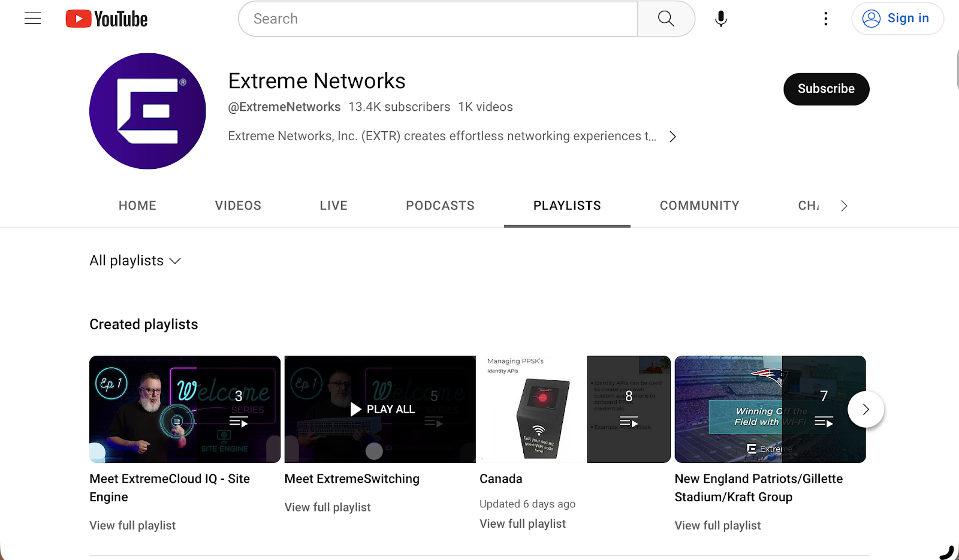This screenshot has width=959, height=560.
Task: Subscribe to Extreme Networks channel
Action: (827, 89)
